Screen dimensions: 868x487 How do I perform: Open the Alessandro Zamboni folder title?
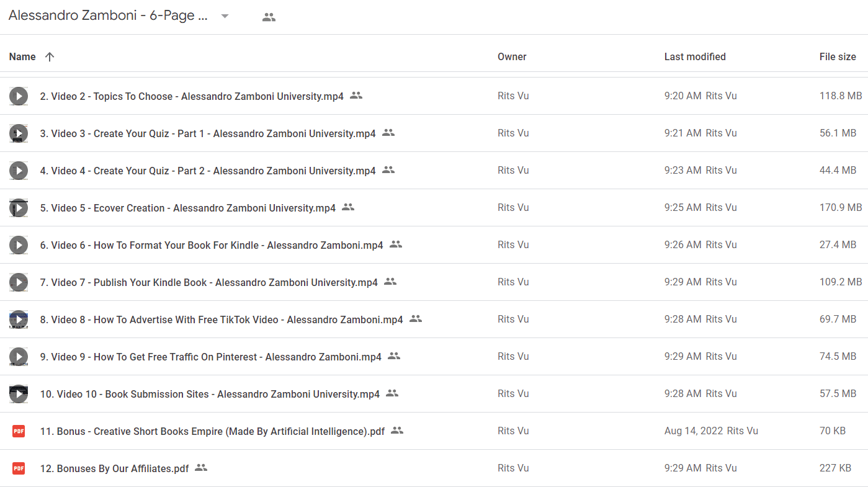(108, 16)
